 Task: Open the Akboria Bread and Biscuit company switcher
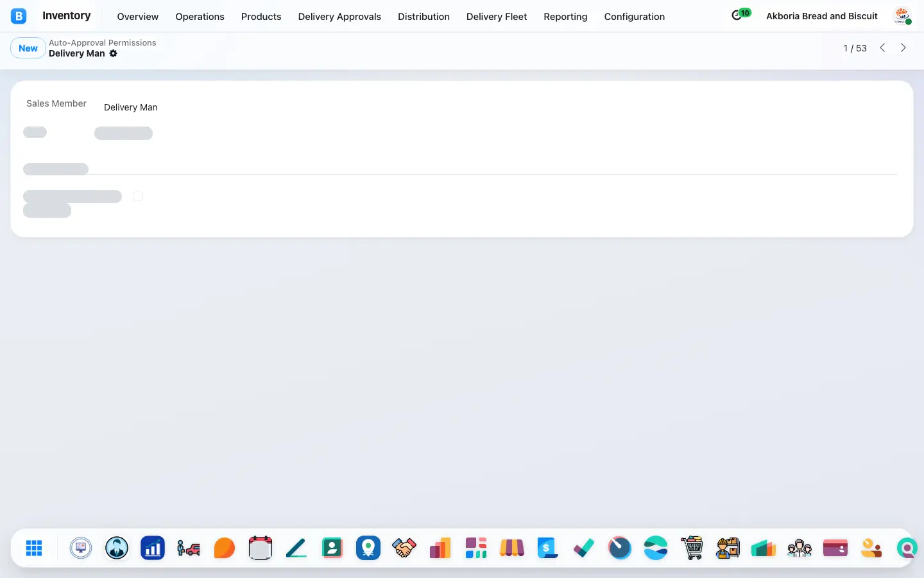point(822,16)
